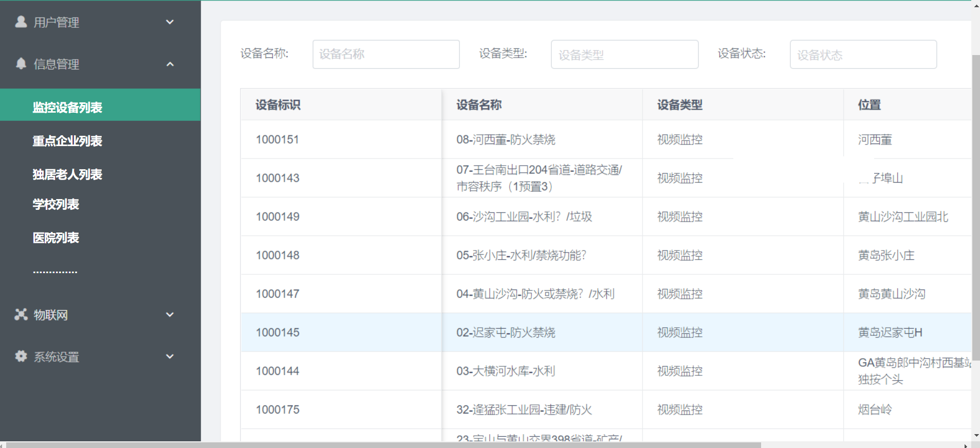Image resolution: width=980 pixels, height=448 pixels.
Task: Select device ID 1000148
Action: (x=278, y=255)
